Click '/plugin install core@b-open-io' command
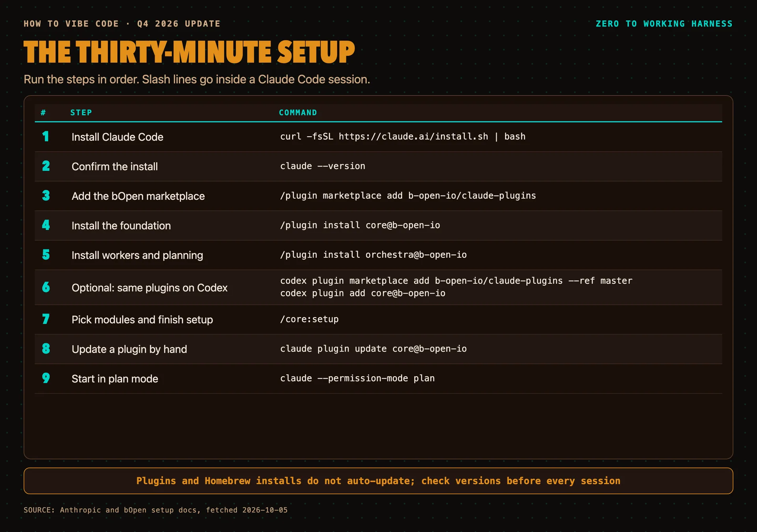Viewport: 757px width, 532px height. point(360,225)
